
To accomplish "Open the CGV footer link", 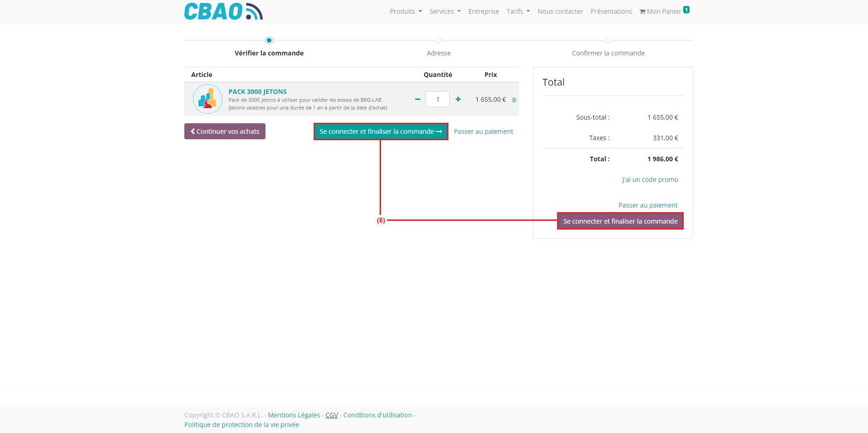I will point(332,415).
